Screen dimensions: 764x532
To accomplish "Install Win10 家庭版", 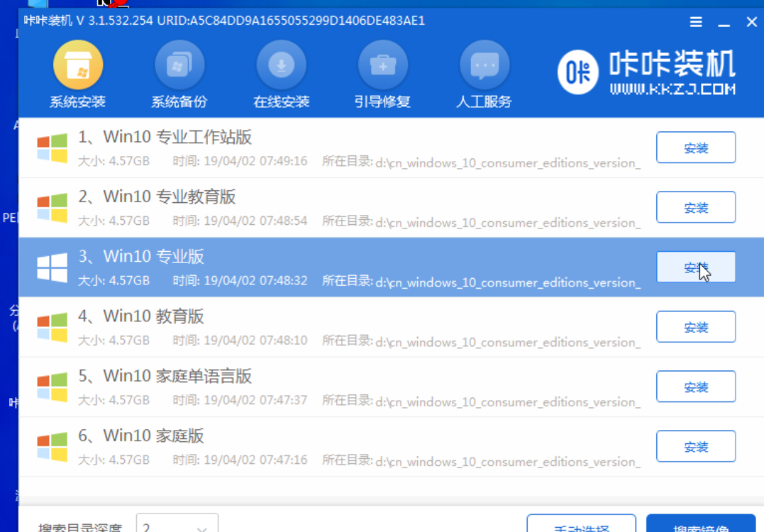I will 695,447.
